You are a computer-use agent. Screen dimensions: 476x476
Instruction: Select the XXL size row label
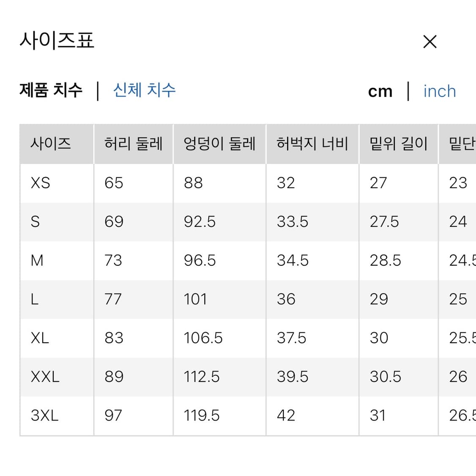(x=44, y=377)
